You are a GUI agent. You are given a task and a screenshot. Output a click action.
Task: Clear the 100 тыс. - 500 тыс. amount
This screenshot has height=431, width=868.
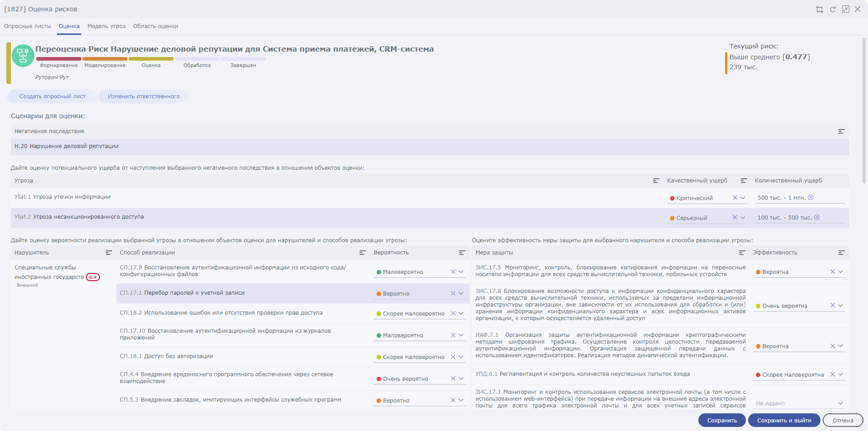[817, 217]
